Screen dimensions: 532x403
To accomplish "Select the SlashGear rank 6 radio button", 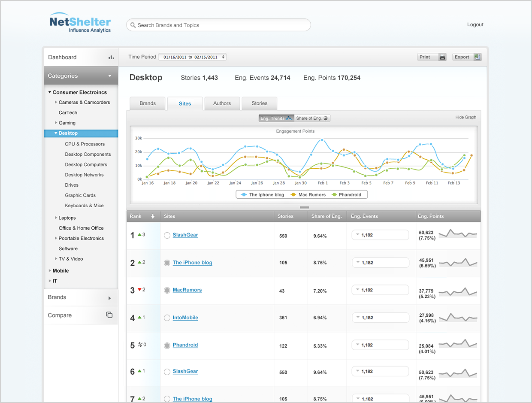I will [167, 372].
